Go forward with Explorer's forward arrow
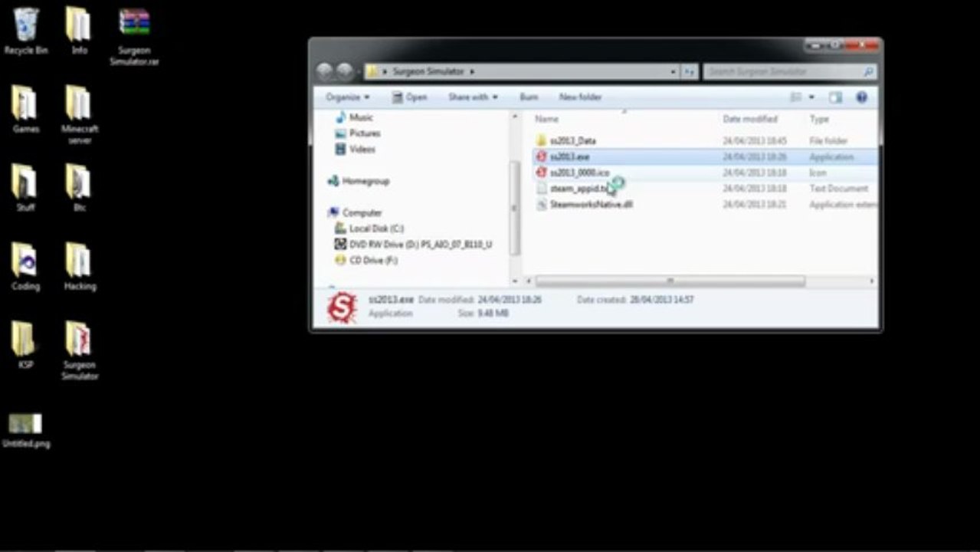This screenshot has width=980, height=552. [345, 71]
